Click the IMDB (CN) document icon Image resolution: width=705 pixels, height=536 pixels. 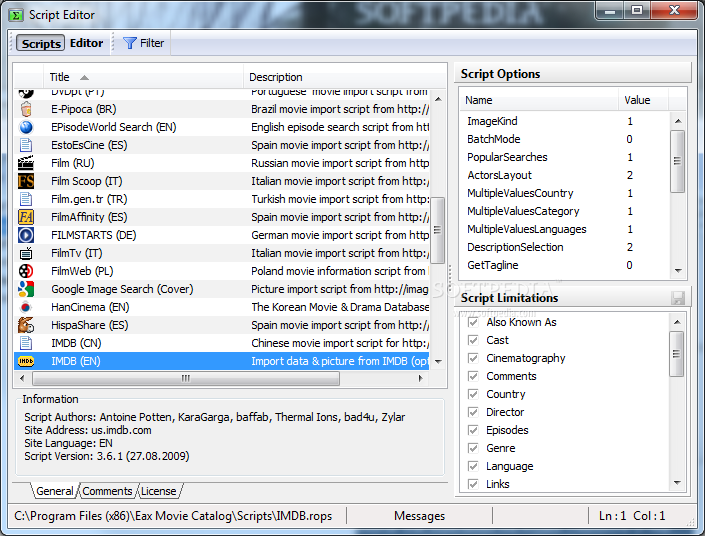tap(26, 343)
